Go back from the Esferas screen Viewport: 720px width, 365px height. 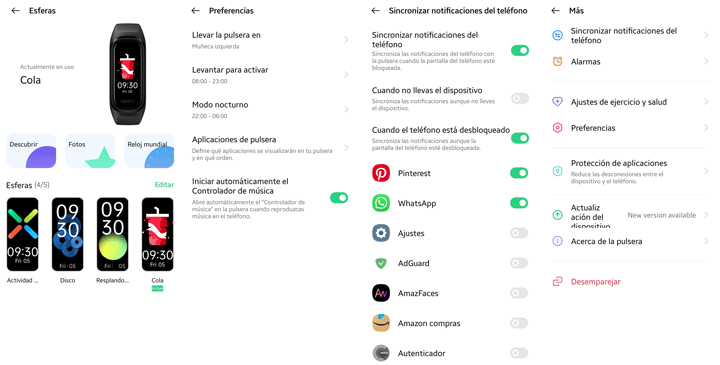16,11
